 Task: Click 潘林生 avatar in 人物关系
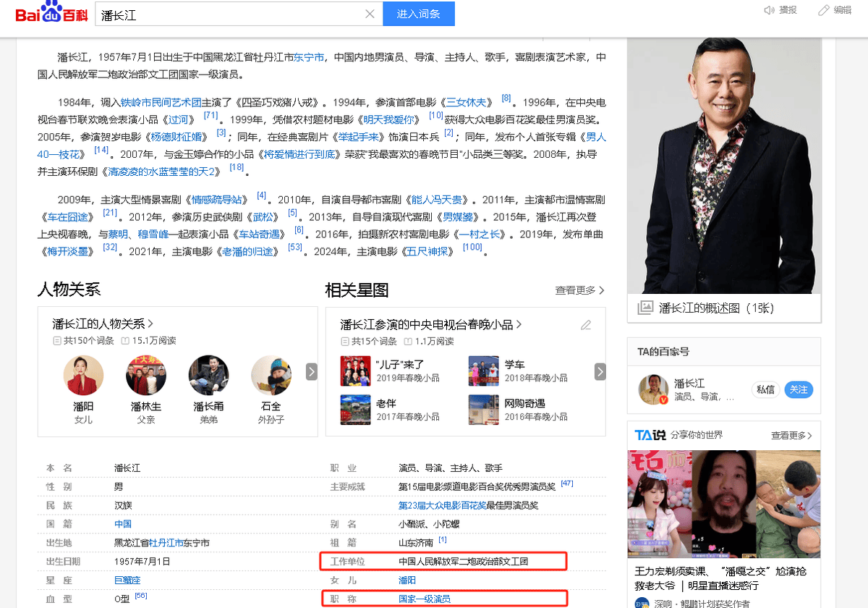click(146, 375)
